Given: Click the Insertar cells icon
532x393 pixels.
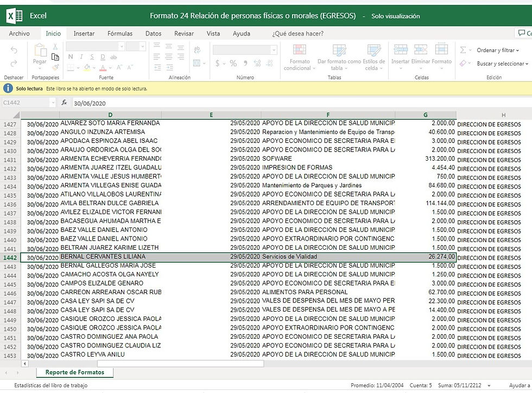Looking at the screenshot, I should click(x=401, y=50).
